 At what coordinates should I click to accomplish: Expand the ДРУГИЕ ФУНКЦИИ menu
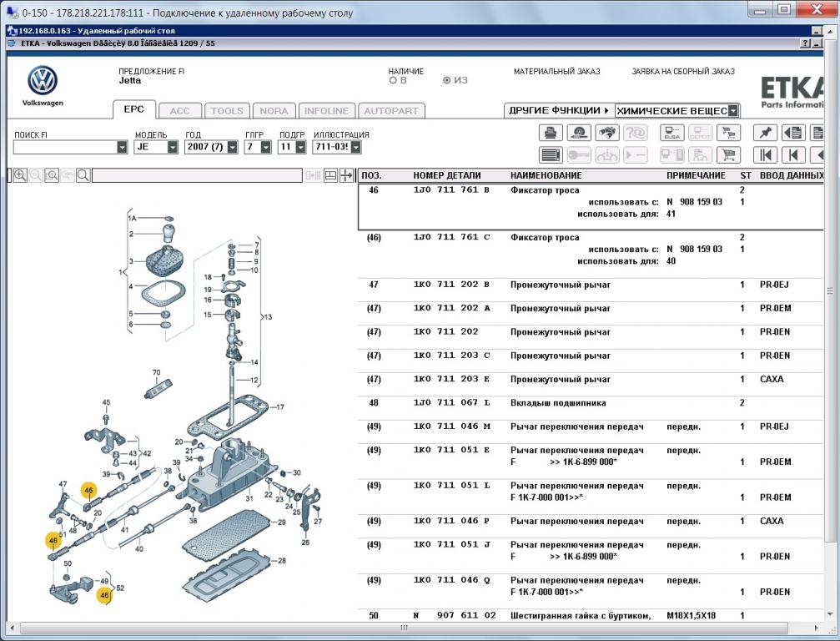point(559,111)
